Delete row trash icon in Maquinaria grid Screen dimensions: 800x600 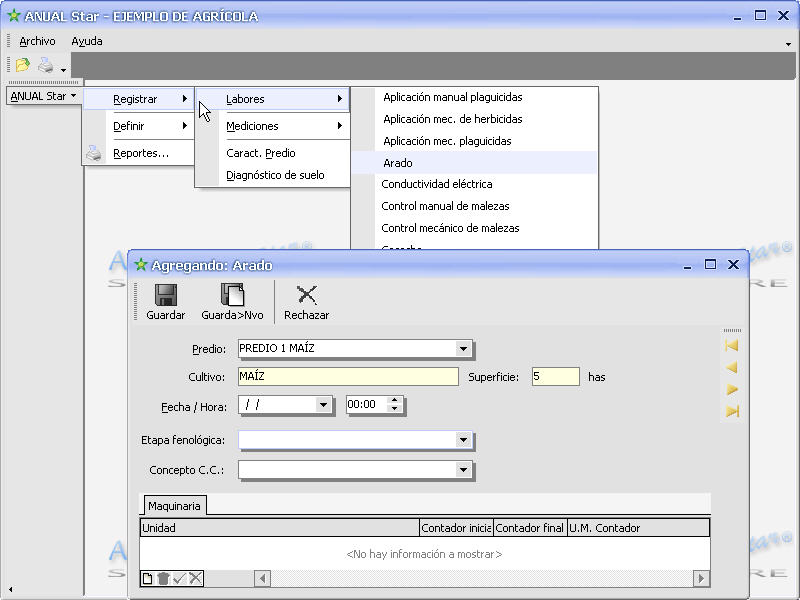pyautogui.click(x=163, y=578)
